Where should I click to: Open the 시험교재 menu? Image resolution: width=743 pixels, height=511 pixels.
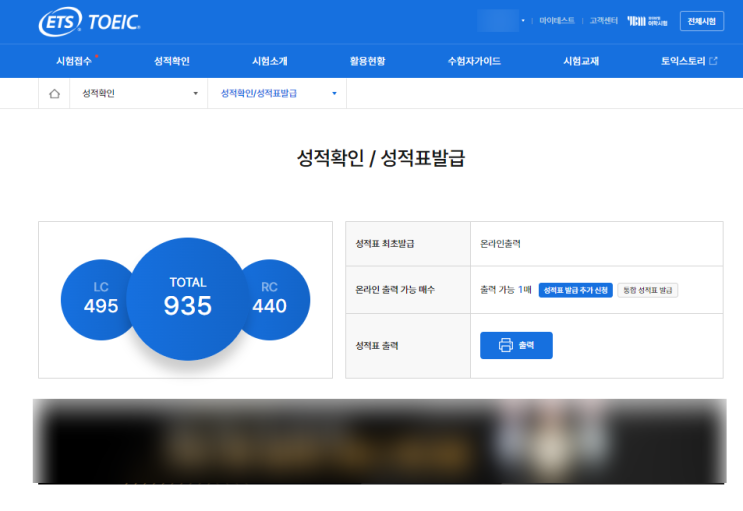click(581, 61)
